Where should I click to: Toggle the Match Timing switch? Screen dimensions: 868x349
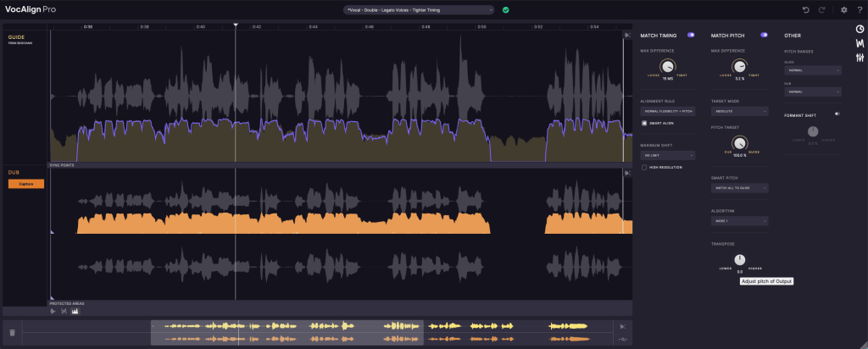coord(691,35)
